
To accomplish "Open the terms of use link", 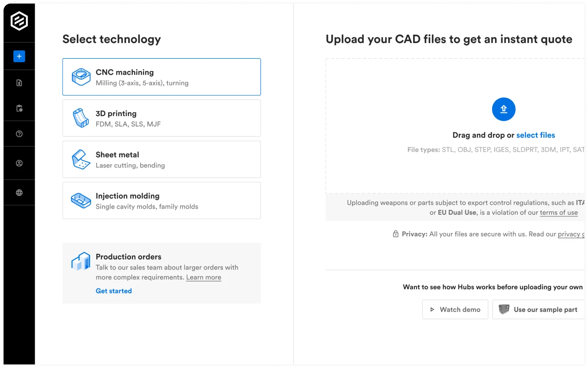I will pos(558,212).
